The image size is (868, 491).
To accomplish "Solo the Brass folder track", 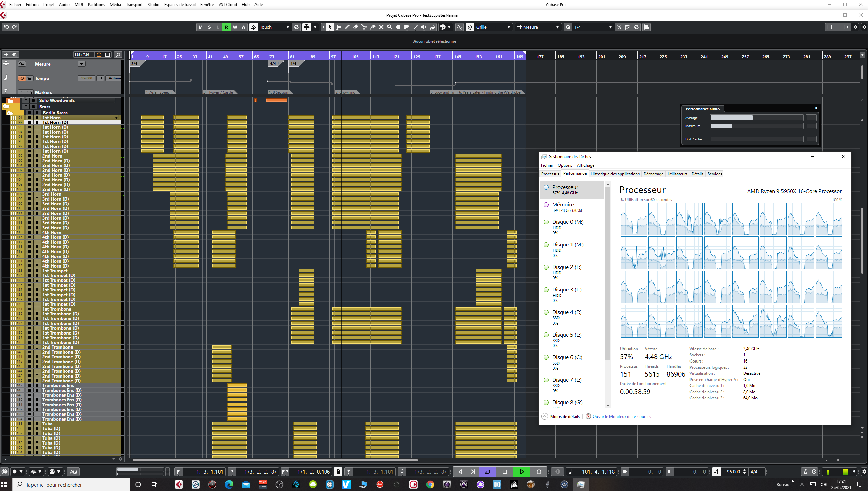I will (x=33, y=107).
